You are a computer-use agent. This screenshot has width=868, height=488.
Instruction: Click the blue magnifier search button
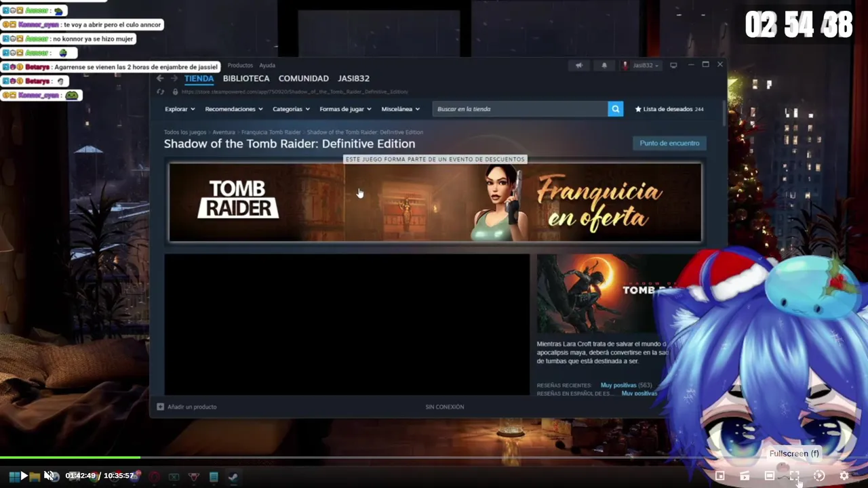[615, 109]
